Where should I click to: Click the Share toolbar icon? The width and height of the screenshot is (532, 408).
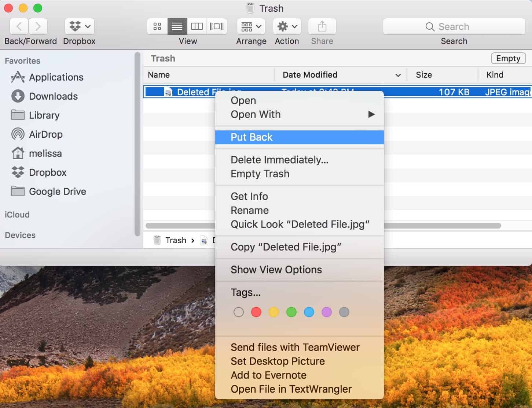point(322,26)
